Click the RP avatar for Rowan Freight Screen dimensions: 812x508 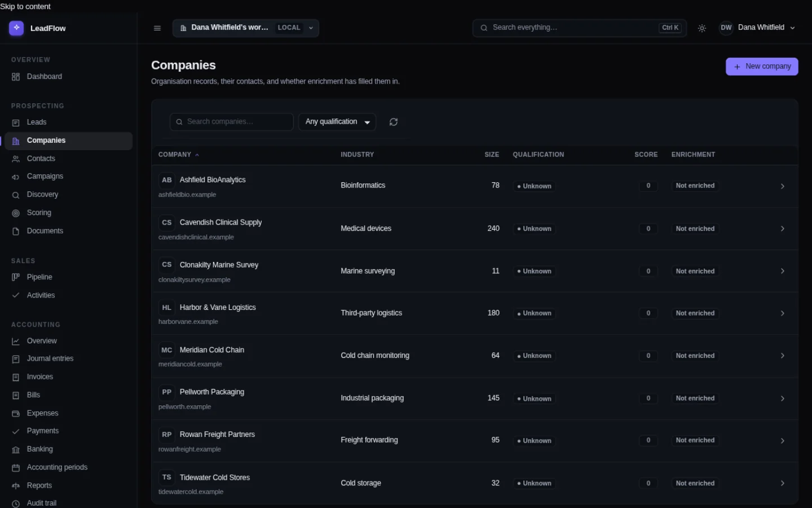(167, 435)
